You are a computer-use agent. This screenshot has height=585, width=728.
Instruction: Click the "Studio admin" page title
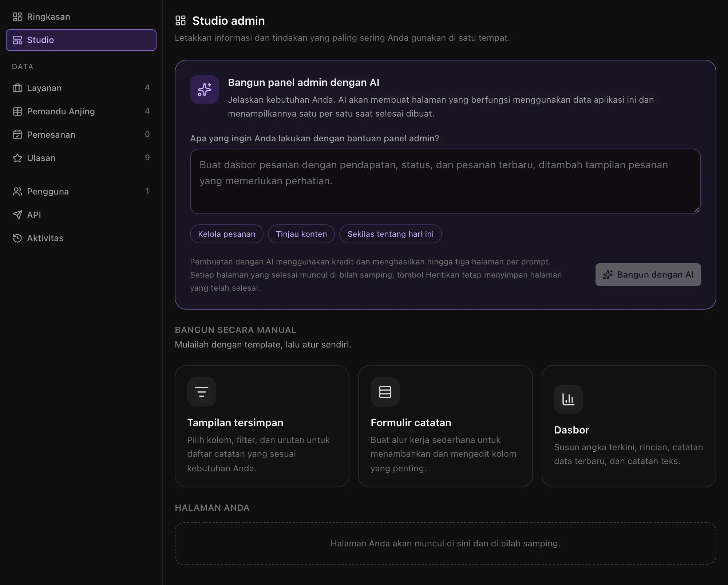pos(229,21)
